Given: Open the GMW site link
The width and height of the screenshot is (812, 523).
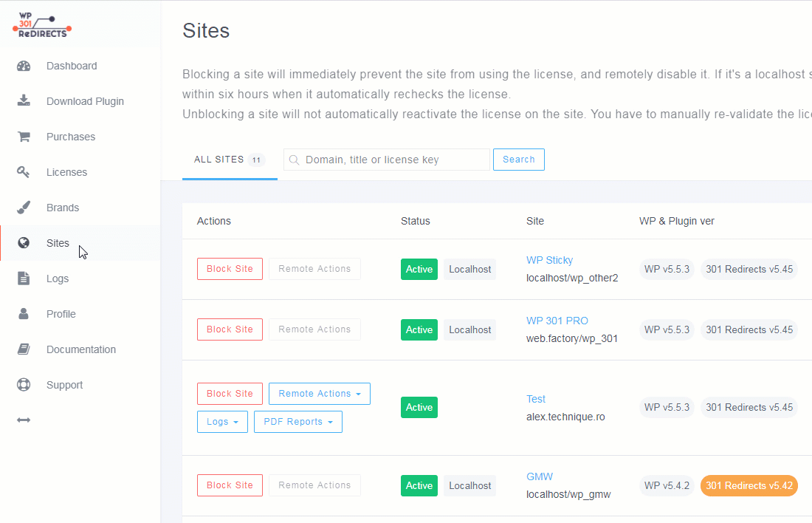Looking at the screenshot, I should pos(540,477).
